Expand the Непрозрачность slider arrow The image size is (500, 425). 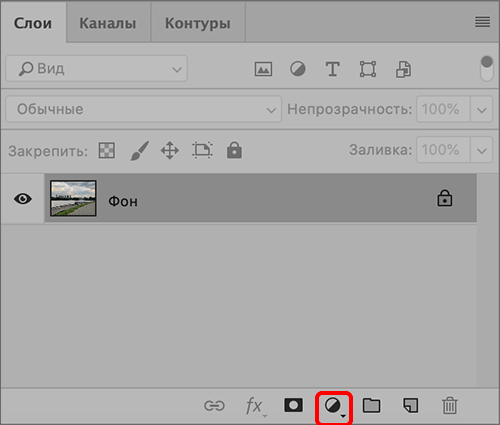481,110
